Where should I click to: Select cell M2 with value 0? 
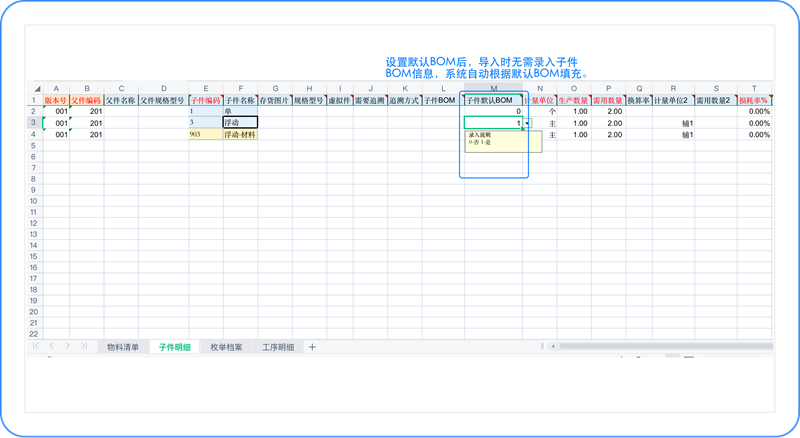point(493,111)
